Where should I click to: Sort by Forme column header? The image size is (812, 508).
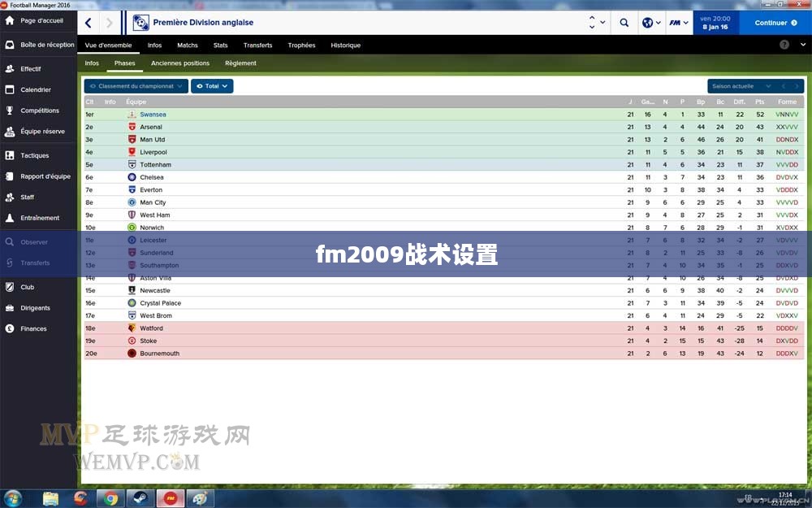point(787,102)
